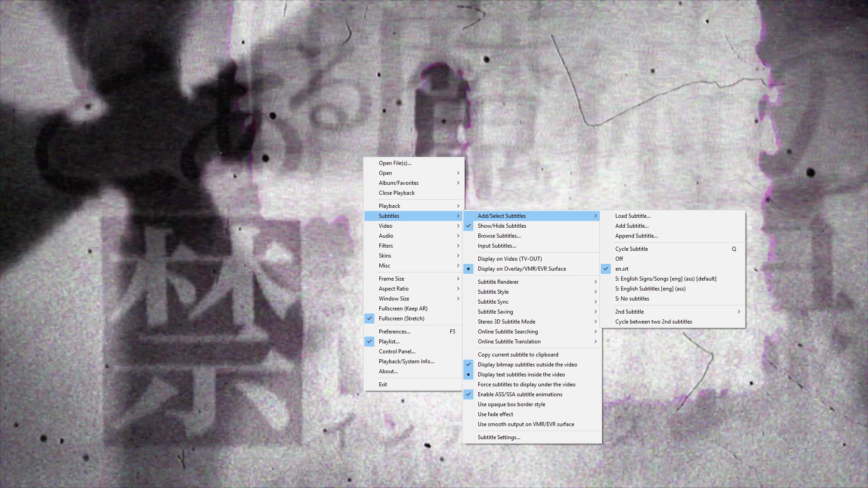Uncheck Display bitmap subtitles outside the video
868x488 pixels.
point(527,365)
